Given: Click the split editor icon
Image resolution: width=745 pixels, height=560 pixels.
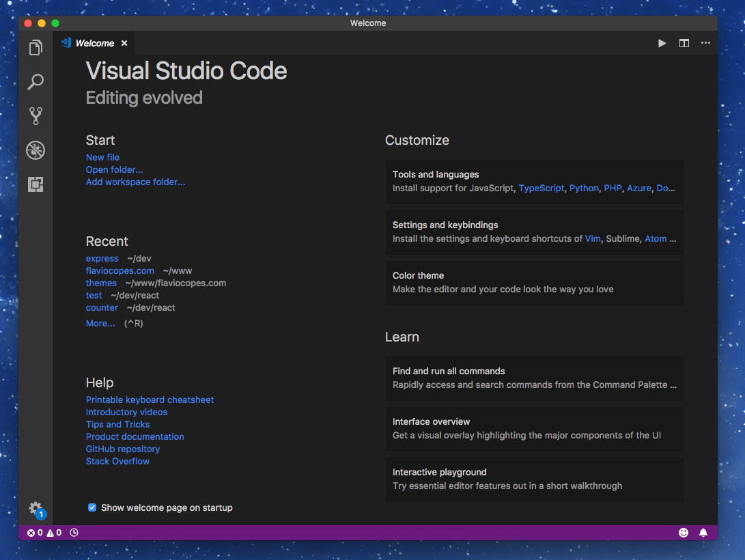Looking at the screenshot, I should [x=684, y=43].
